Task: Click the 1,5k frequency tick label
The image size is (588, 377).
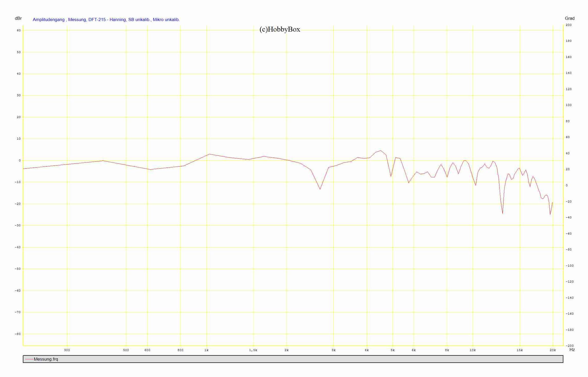Action: pos(253,350)
